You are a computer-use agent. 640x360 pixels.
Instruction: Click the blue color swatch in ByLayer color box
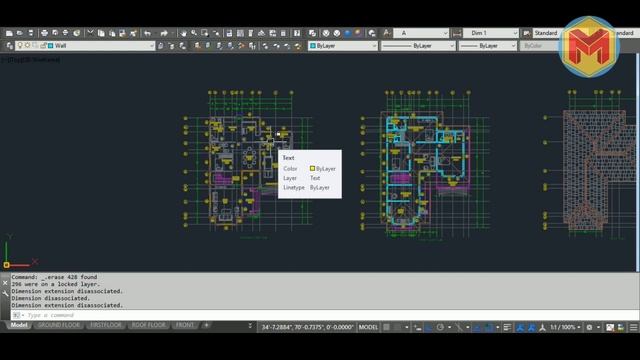(x=313, y=46)
